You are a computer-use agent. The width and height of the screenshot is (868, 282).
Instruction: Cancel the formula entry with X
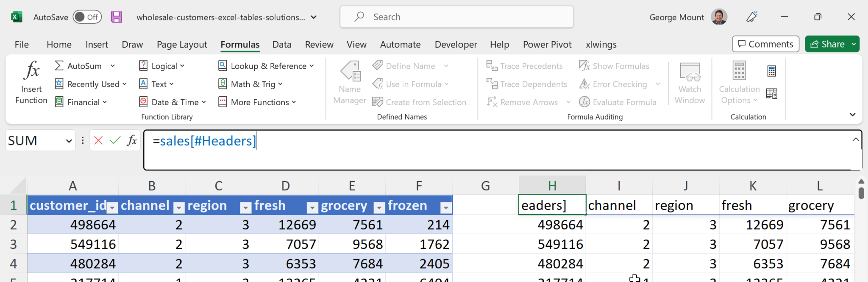tap(98, 140)
